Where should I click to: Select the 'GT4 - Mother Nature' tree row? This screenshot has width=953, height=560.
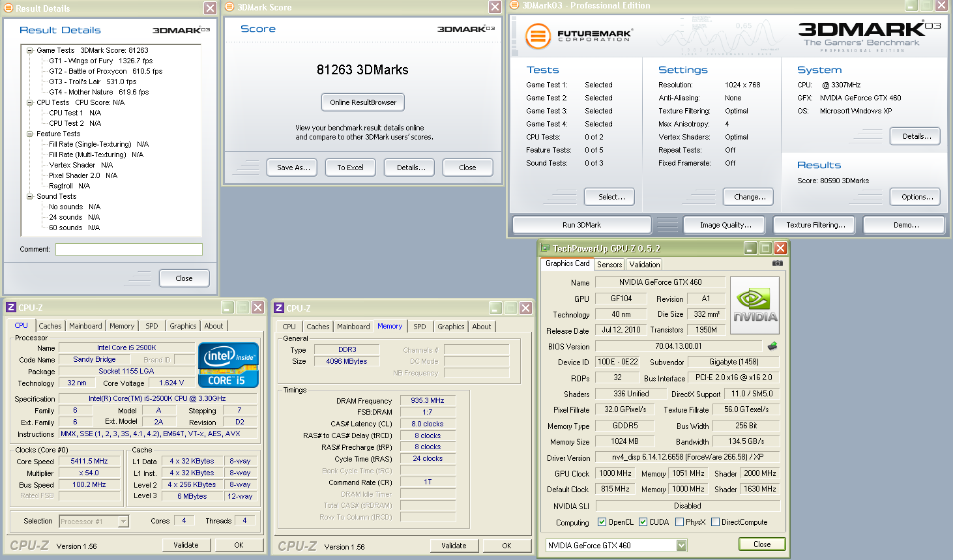(x=98, y=92)
